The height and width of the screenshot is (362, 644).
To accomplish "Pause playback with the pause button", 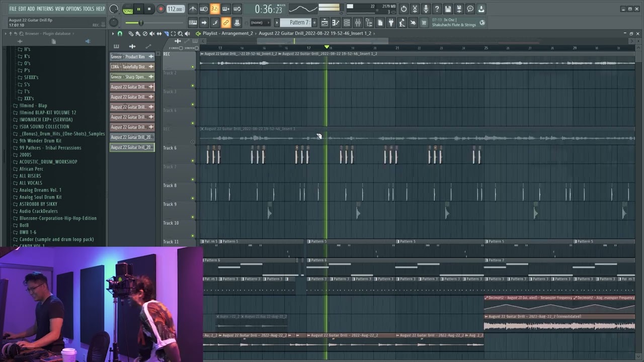I will tap(138, 9).
